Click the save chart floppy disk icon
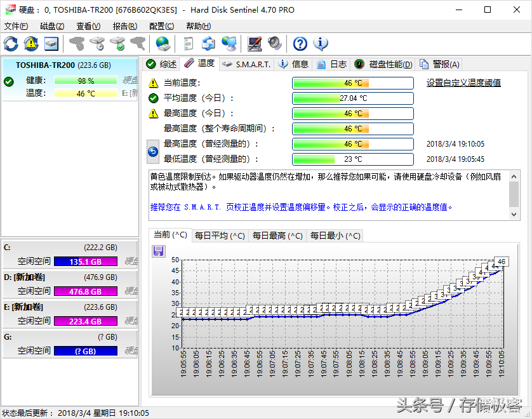Viewport: 532px width, 419px height. point(159,251)
